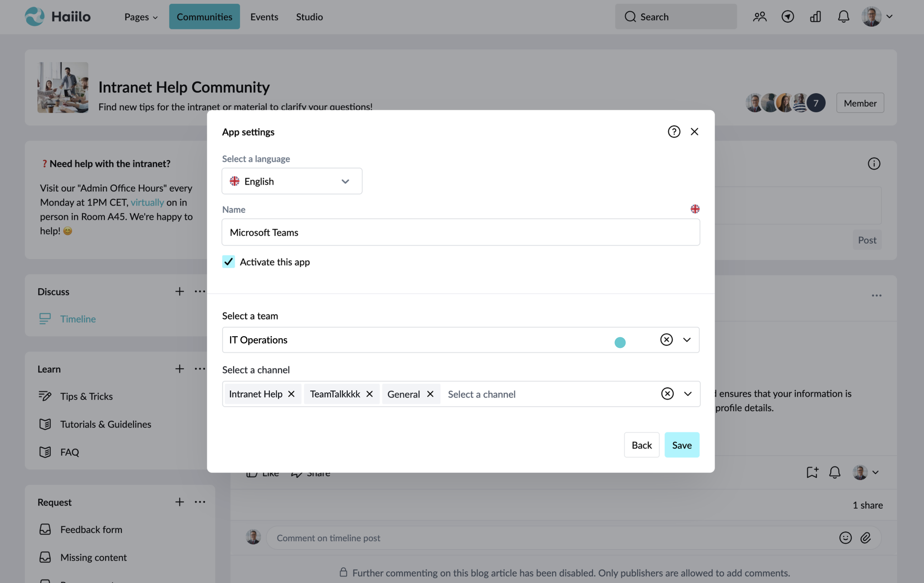Image resolution: width=924 pixels, height=583 pixels.
Task: Open the analytics bar chart icon
Action: tap(815, 16)
